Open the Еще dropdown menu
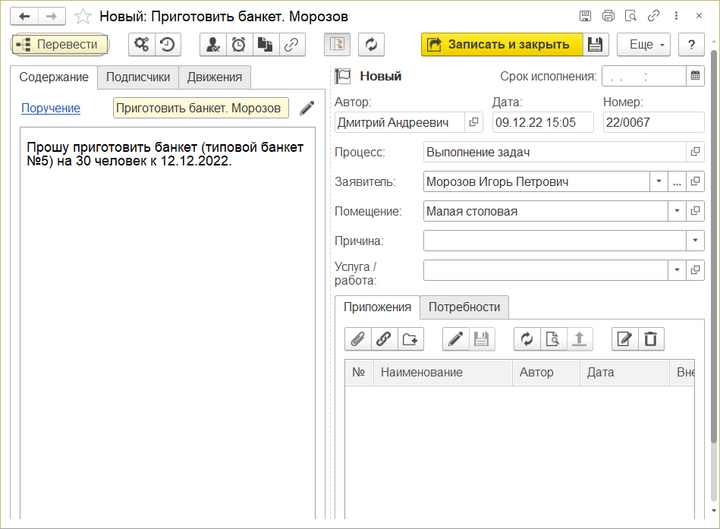 pyautogui.click(x=643, y=45)
